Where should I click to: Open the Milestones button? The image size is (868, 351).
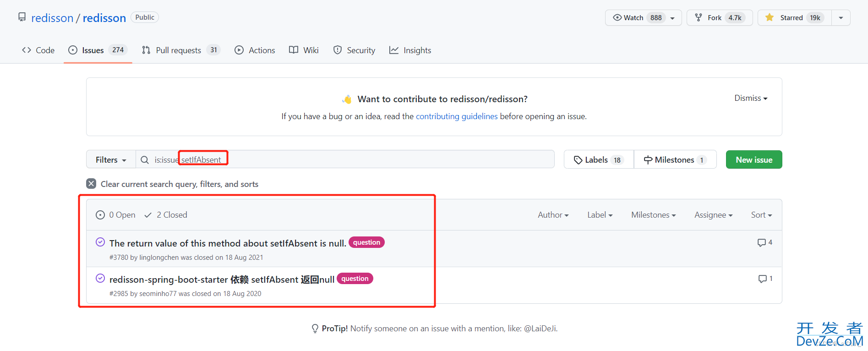[x=675, y=160]
